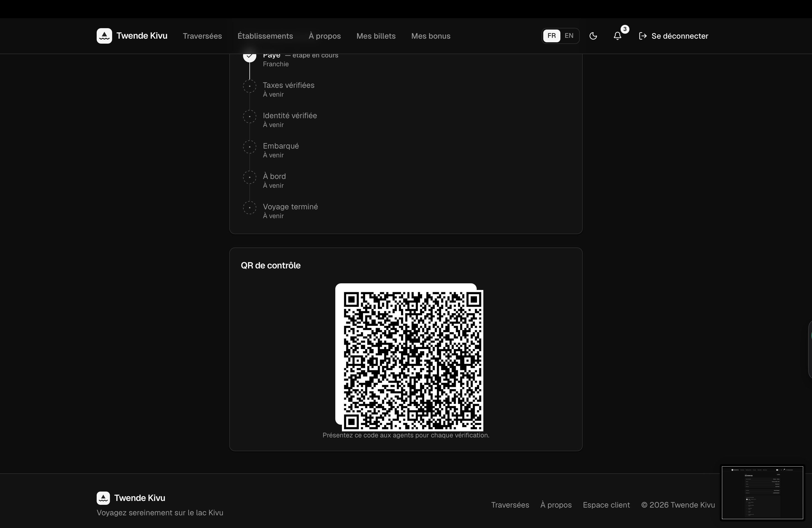The image size is (812, 528).
Task: Click the logout arrow icon
Action: 643,36
